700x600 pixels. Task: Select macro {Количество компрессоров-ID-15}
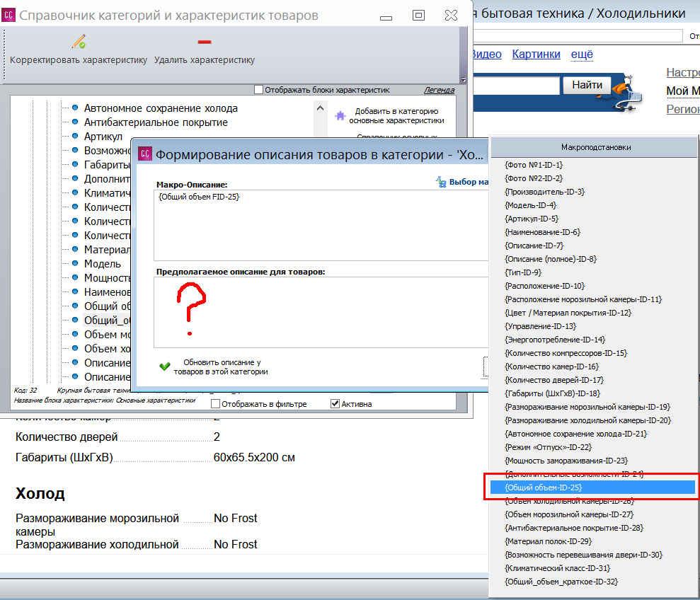[566, 352]
